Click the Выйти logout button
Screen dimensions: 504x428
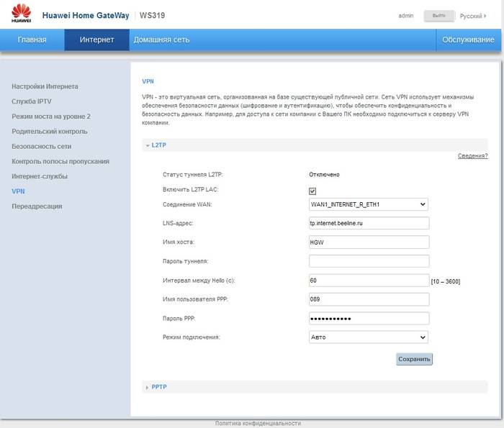point(438,15)
